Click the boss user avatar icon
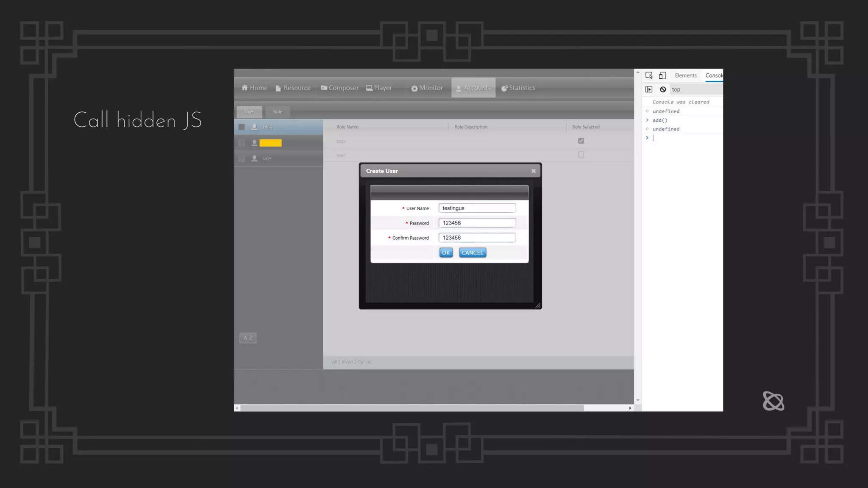This screenshot has height=488, width=868. click(x=254, y=127)
